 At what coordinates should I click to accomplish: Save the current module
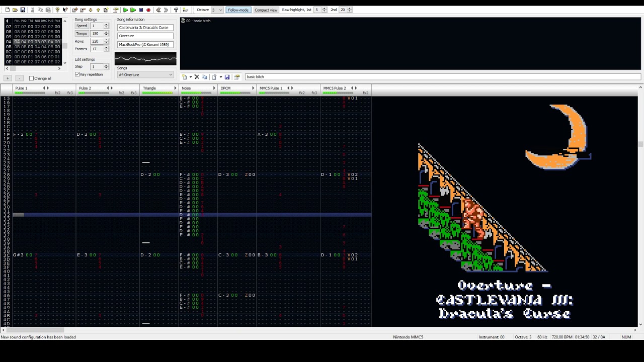click(x=23, y=10)
